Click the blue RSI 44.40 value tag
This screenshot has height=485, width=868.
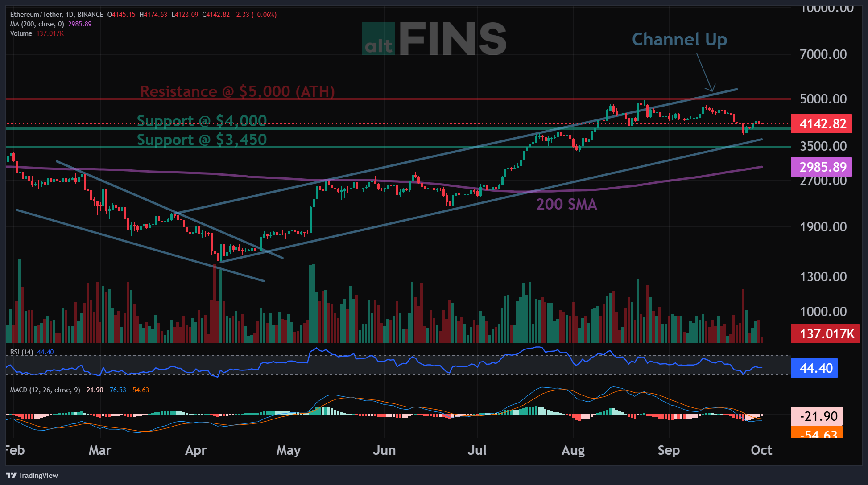click(x=814, y=368)
